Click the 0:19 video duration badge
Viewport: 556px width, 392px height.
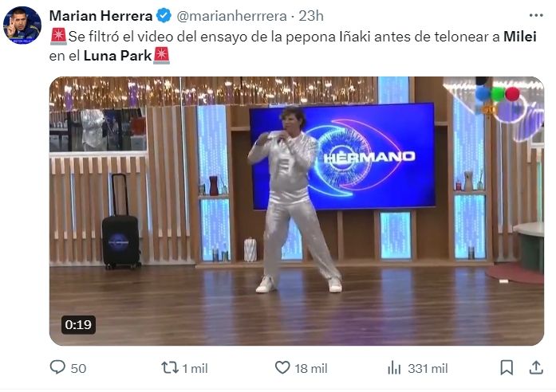[78, 325]
